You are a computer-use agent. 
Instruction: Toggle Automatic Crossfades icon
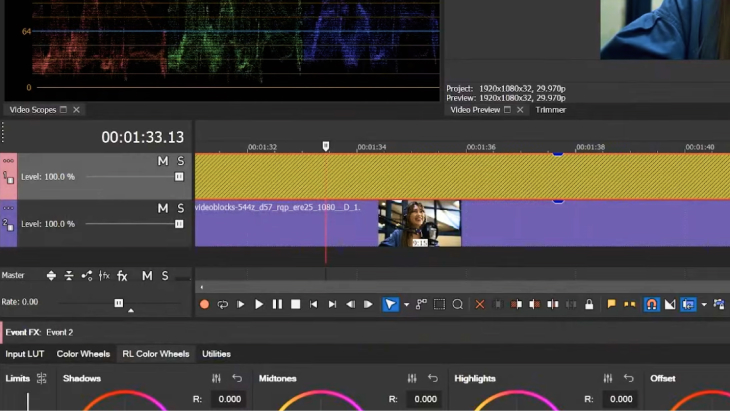(669, 304)
